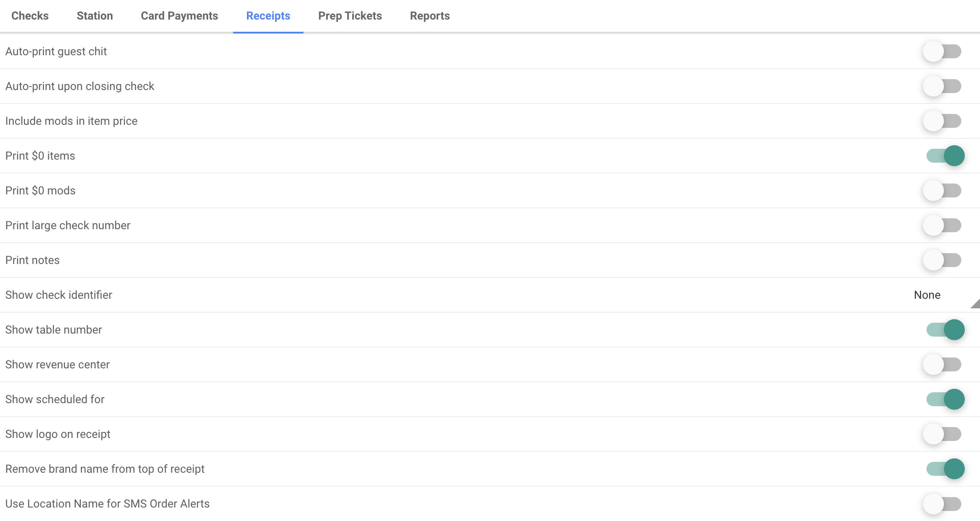Open the Prep Tickets tab
The image size is (980, 521).
[x=350, y=16]
